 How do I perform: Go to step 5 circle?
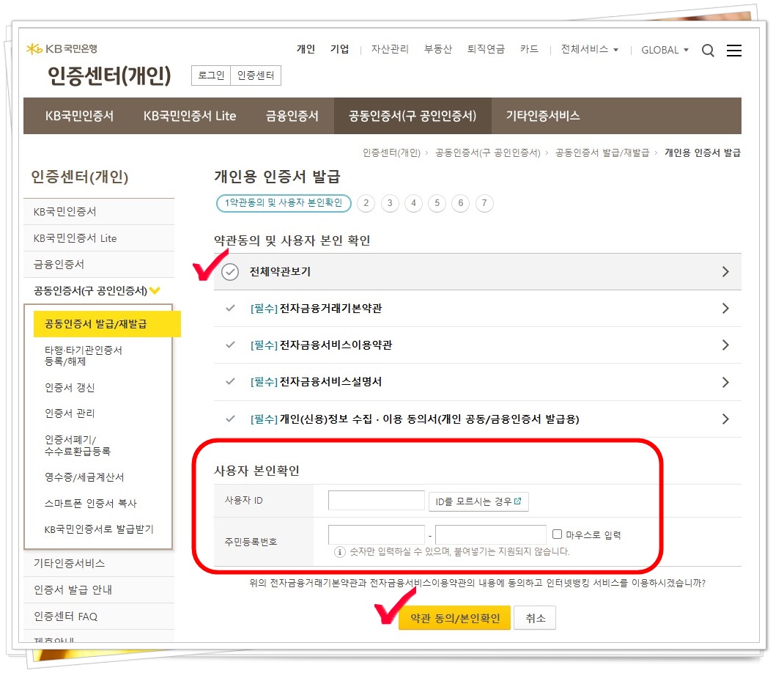pyautogui.click(x=437, y=203)
